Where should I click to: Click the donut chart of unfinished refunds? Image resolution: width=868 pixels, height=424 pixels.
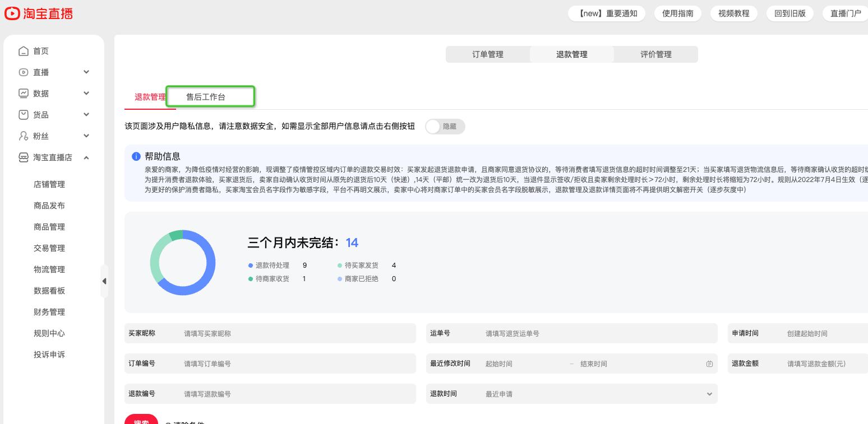pos(183,263)
